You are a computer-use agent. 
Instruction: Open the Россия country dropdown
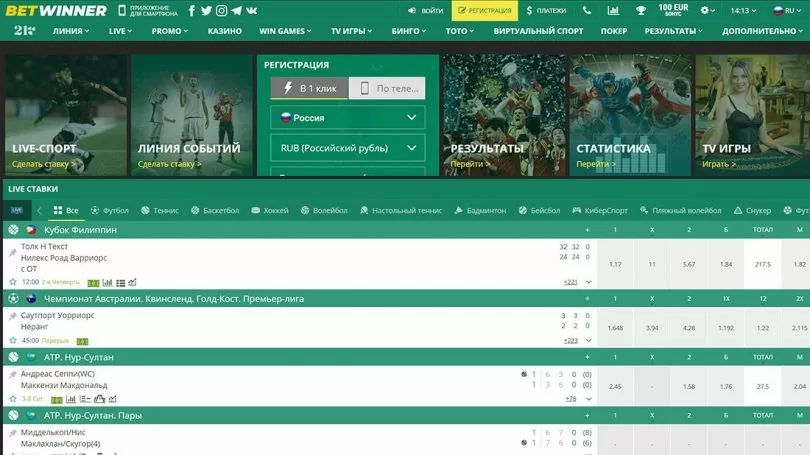(x=348, y=118)
